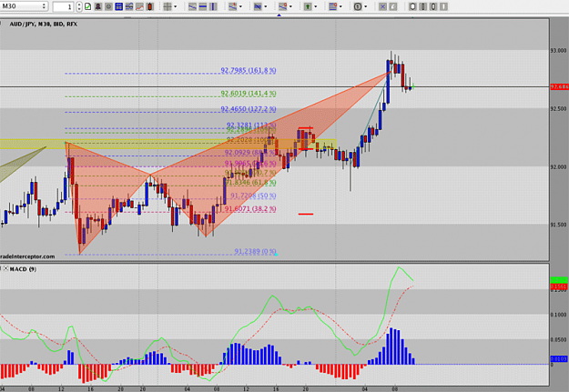Click the round gear-like settings icon
The width and height of the screenshot is (569, 392).
(x=108, y=6)
